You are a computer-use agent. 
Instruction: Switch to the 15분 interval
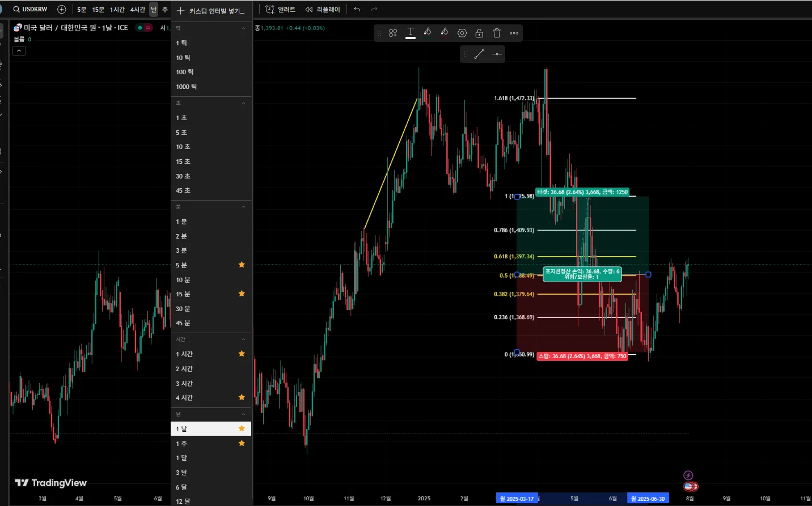click(98, 10)
